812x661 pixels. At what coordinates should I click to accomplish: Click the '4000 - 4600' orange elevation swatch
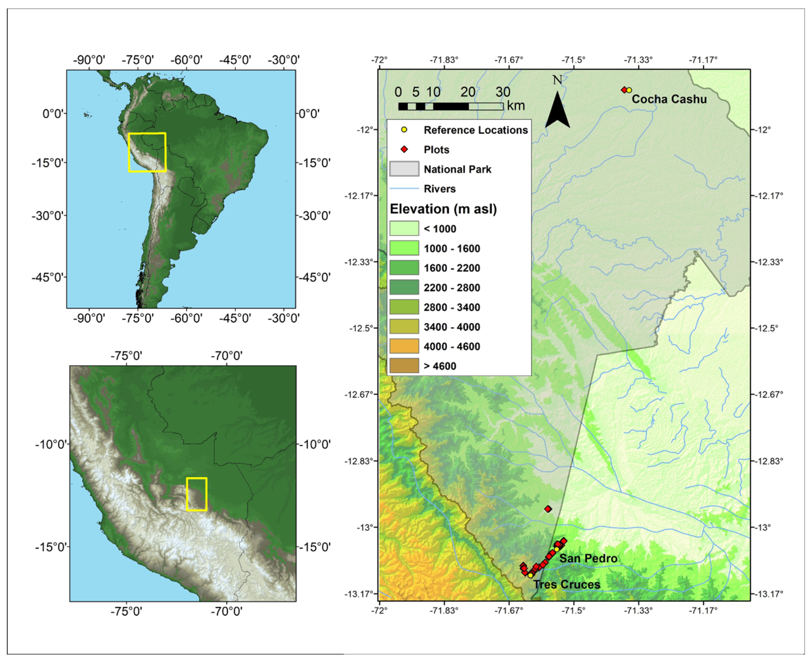click(404, 346)
